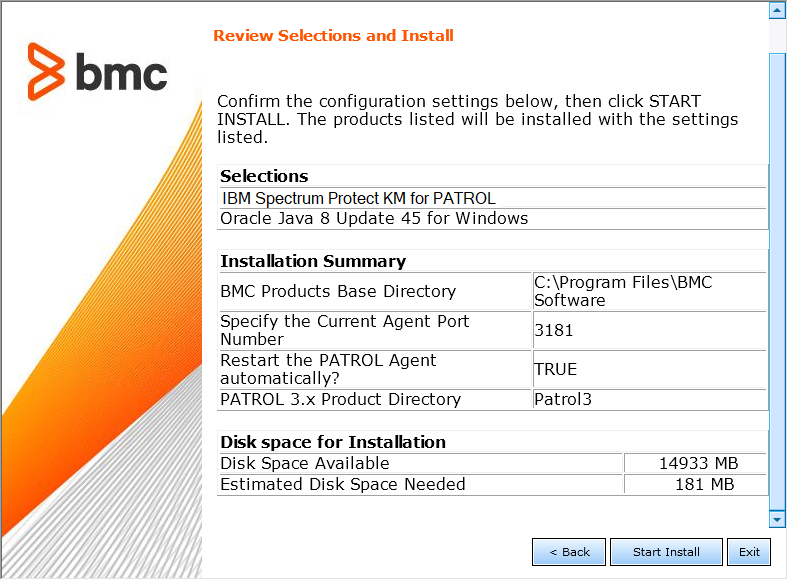The width and height of the screenshot is (788, 580).
Task: Click the Confirm the configuration settings paragraph
Action: 477,119
